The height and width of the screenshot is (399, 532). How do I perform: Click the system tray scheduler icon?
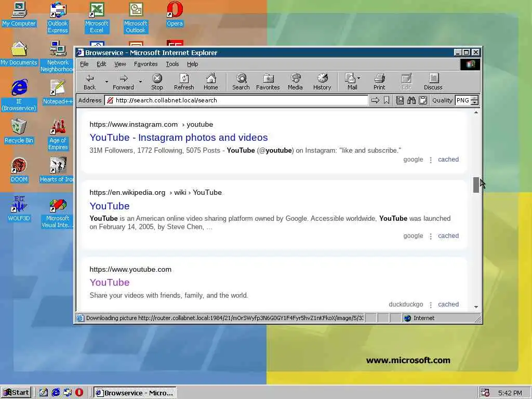(x=485, y=393)
